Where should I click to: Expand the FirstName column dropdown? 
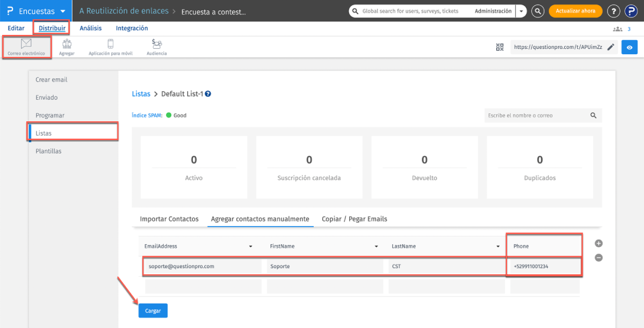click(x=377, y=246)
